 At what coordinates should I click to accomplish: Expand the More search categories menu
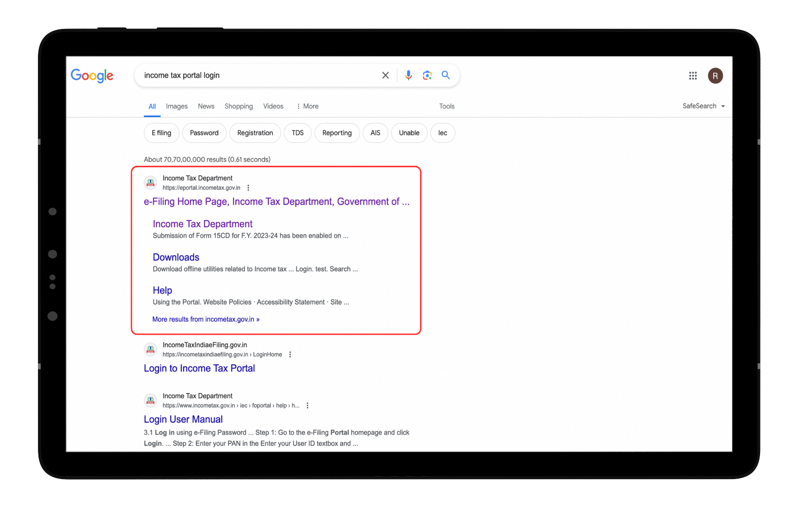308,106
